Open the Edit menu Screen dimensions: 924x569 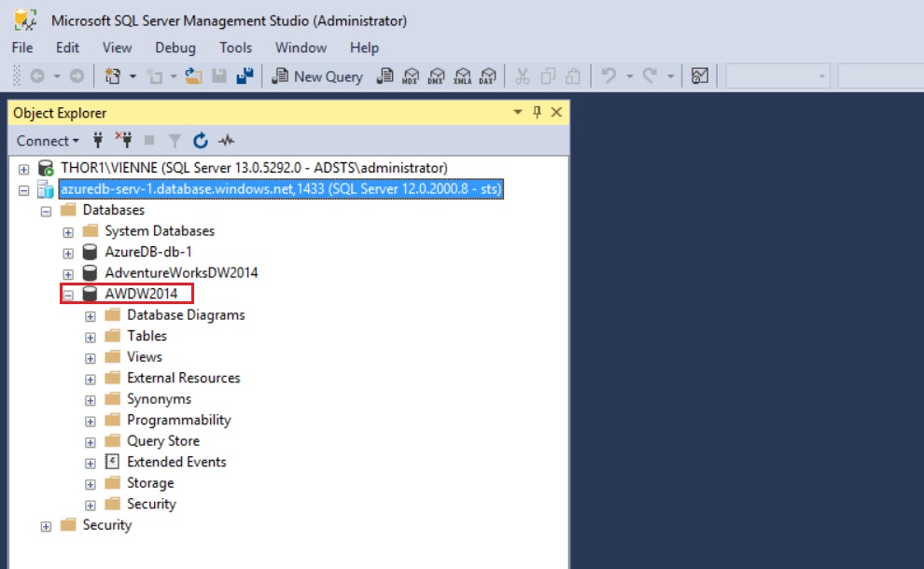[x=67, y=48]
